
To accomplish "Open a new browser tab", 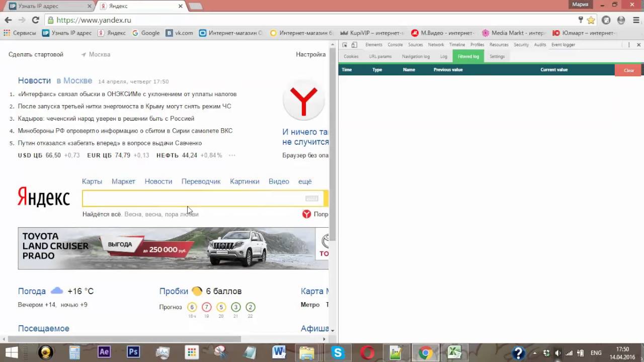I will pyautogui.click(x=195, y=7).
